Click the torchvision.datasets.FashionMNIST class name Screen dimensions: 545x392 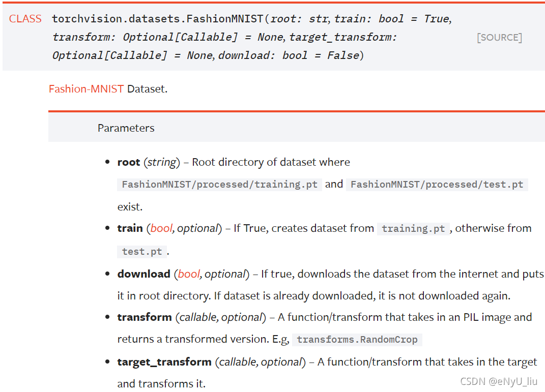point(157,19)
